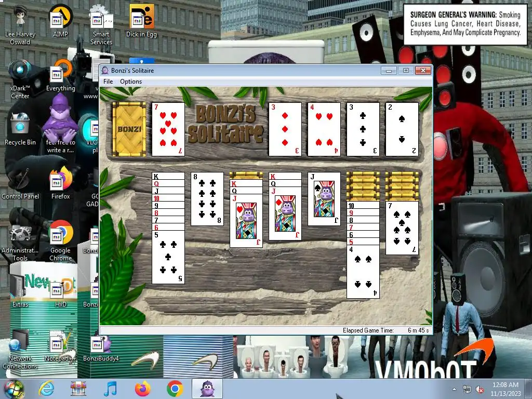The width and height of the screenshot is (532, 399).
Task: Show hidden system tray icons
Action: pyautogui.click(x=454, y=390)
